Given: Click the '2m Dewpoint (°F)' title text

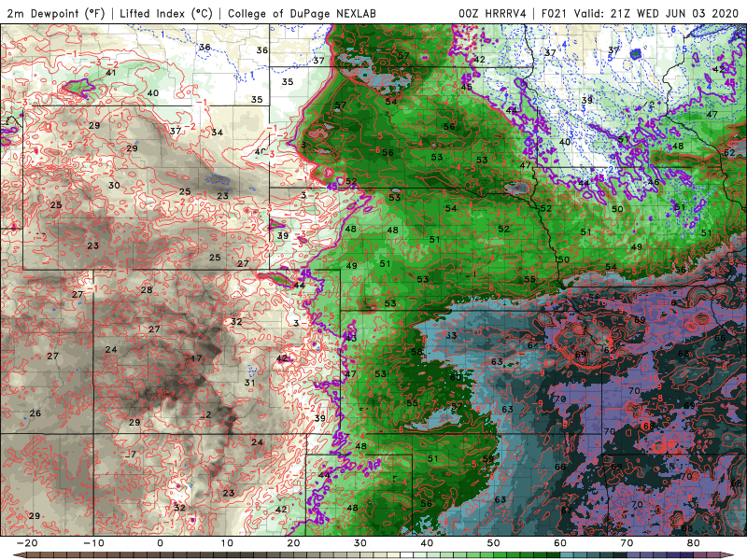Looking at the screenshot, I should coord(56,14).
